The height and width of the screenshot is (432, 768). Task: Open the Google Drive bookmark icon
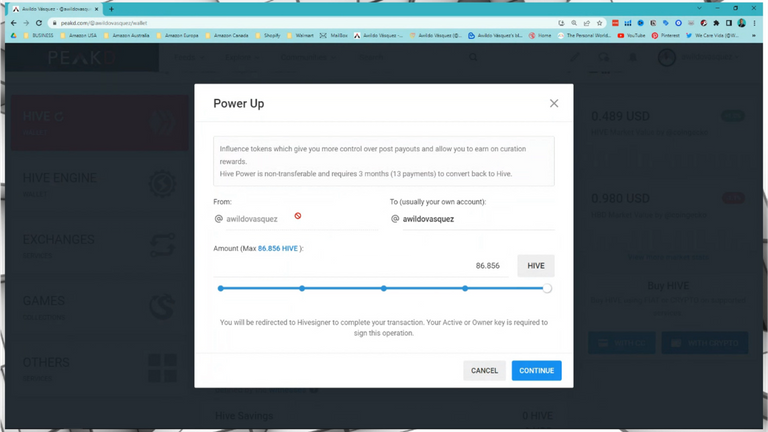coord(14,35)
